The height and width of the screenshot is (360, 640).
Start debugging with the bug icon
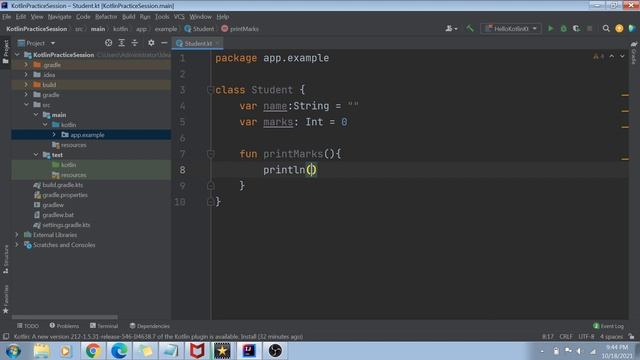pyautogui.click(x=564, y=29)
